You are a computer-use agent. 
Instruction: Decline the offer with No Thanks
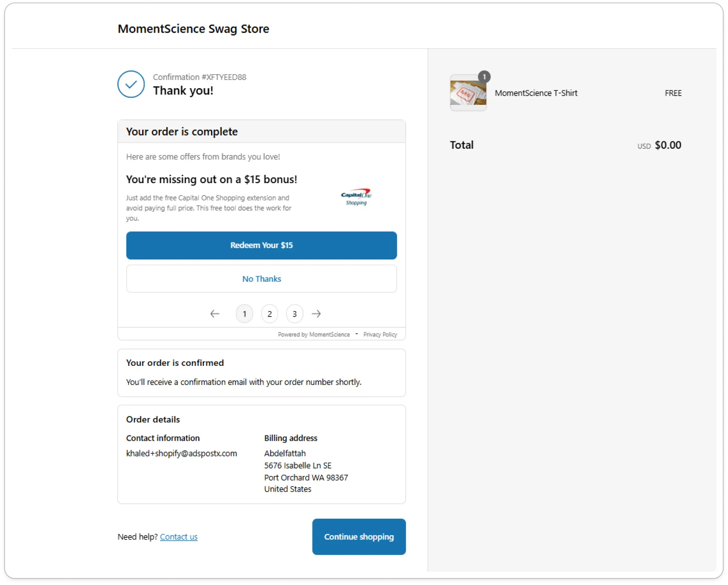(x=262, y=279)
